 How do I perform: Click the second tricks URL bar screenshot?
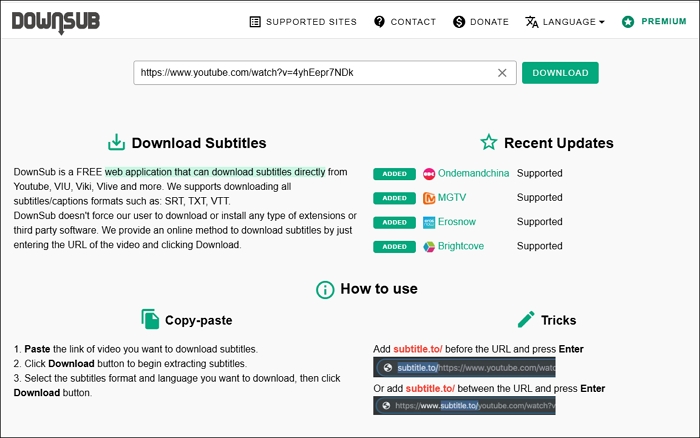[x=464, y=405]
